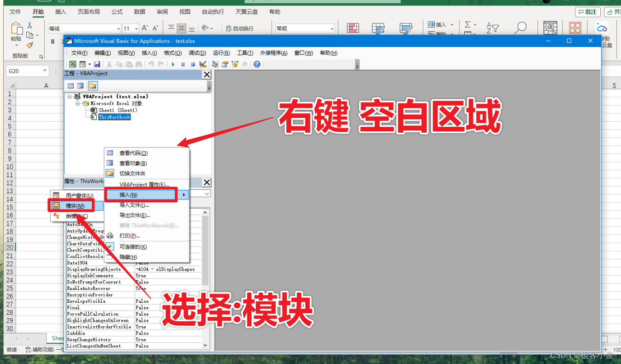Choose 导入文件(I)... in the context menu

point(147,205)
